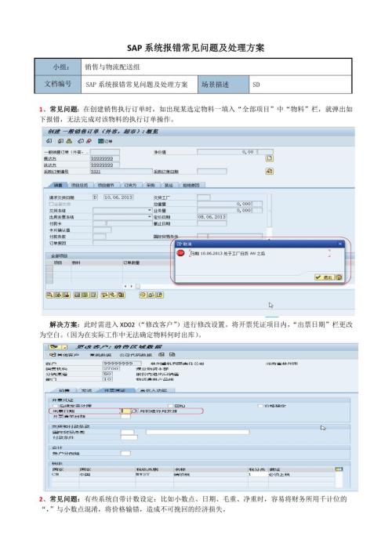Click the 其他客户 toolbar button
392x554 pixels.
(x=64, y=354)
